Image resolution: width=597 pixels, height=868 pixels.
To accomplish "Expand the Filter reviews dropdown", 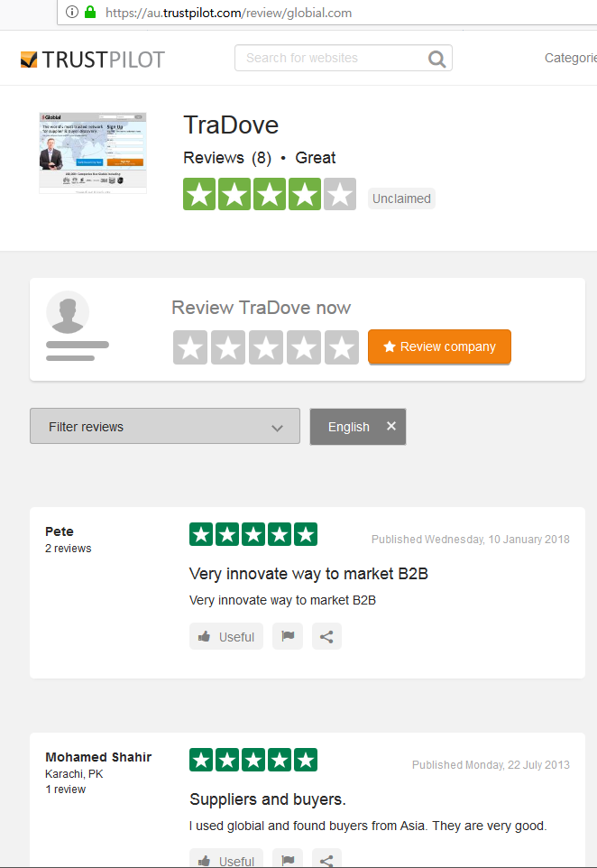I will [x=165, y=426].
